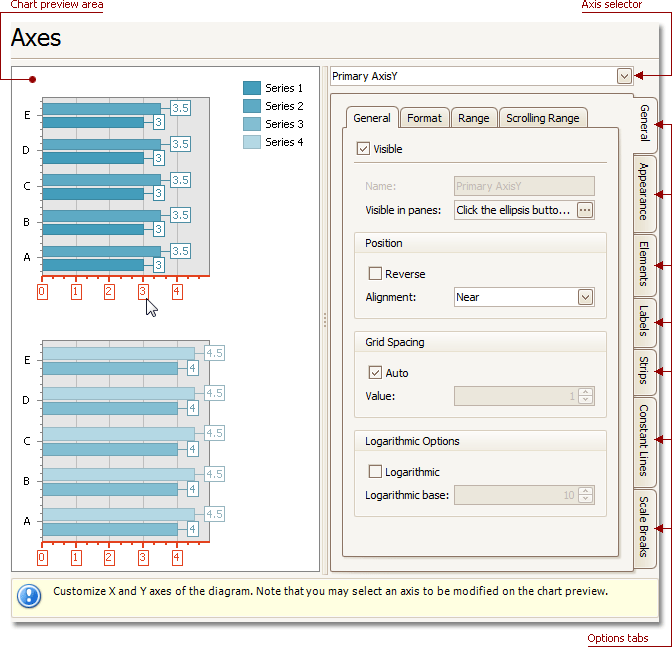Open the Primary AxisY axis selector dropdown
This screenshot has height=647, width=672.
pyautogui.click(x=624, y=76)
